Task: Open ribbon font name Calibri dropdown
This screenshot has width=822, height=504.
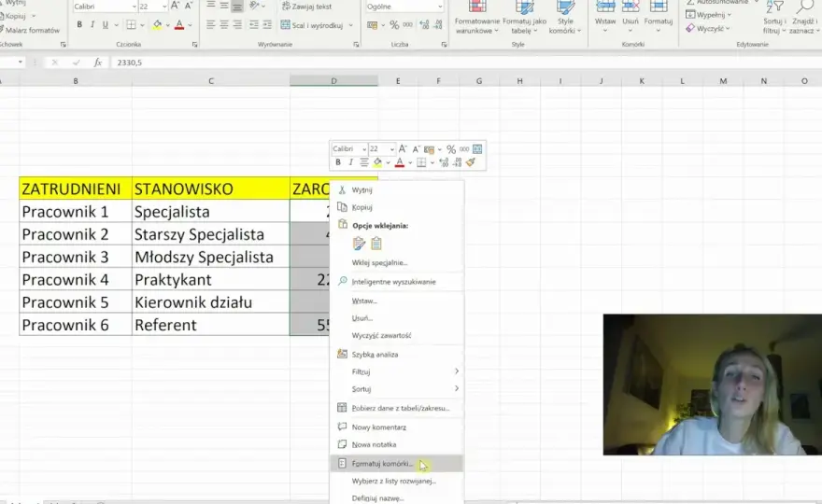Action: [x=134, y=7]
